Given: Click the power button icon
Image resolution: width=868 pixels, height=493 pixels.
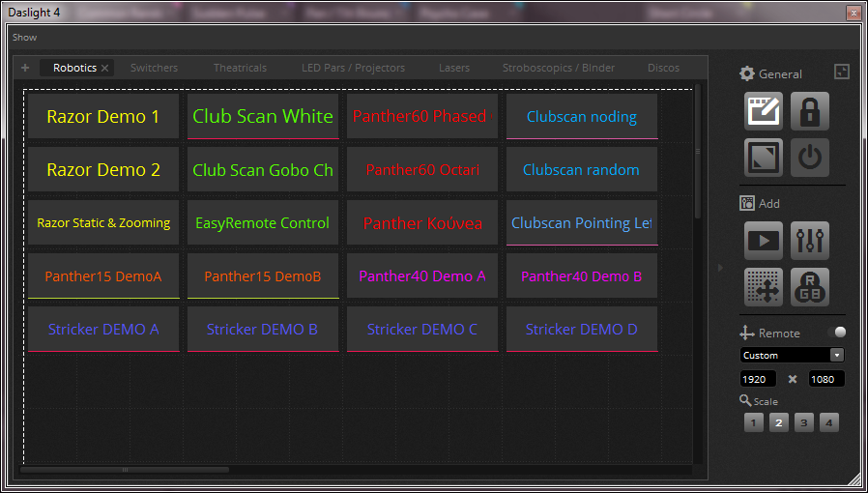Looking at the screenshot, I should [810, 158].
